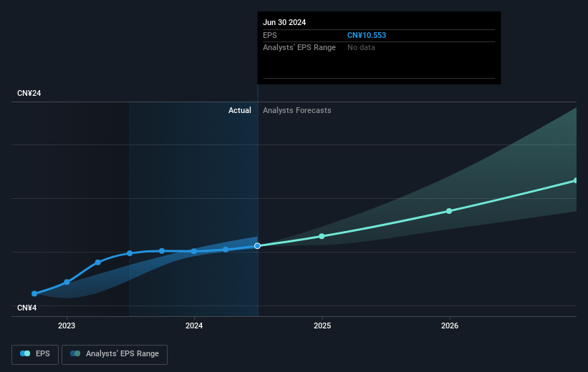Viewport: 588px width, 372px height.
Task: Select the final forecast point at chart's right edge
Action: tap(576, 180)
